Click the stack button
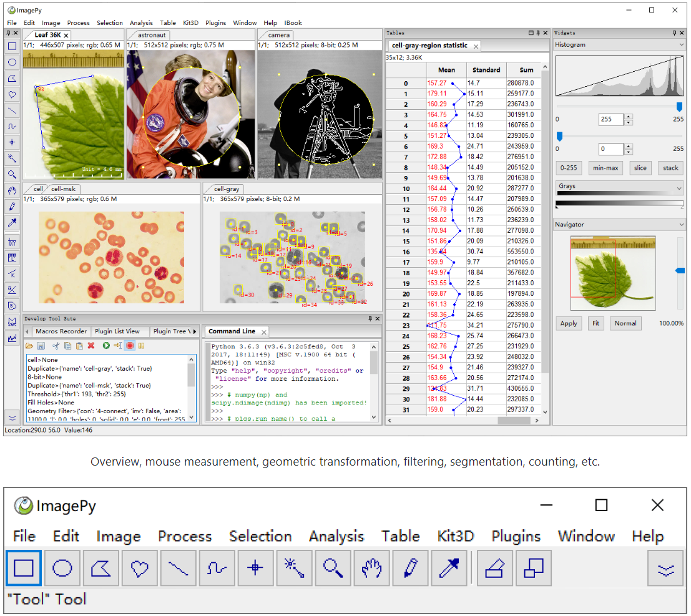Screen dimensions: 691x616 [x=670, y=168]
